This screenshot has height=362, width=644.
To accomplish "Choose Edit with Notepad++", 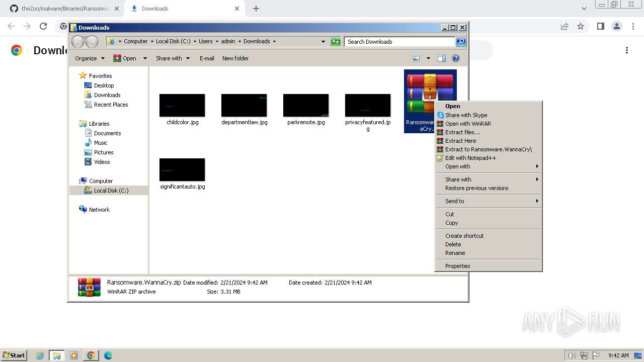I will coord(489,158).
